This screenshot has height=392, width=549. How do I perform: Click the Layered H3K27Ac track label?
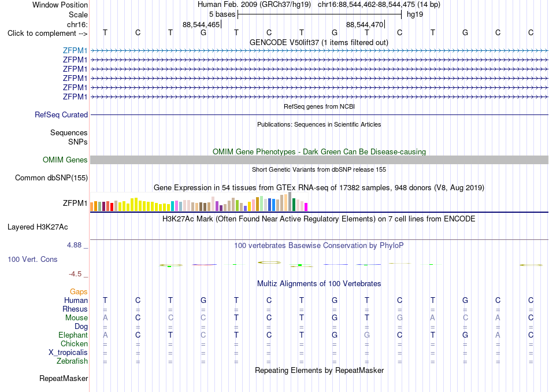38,227
